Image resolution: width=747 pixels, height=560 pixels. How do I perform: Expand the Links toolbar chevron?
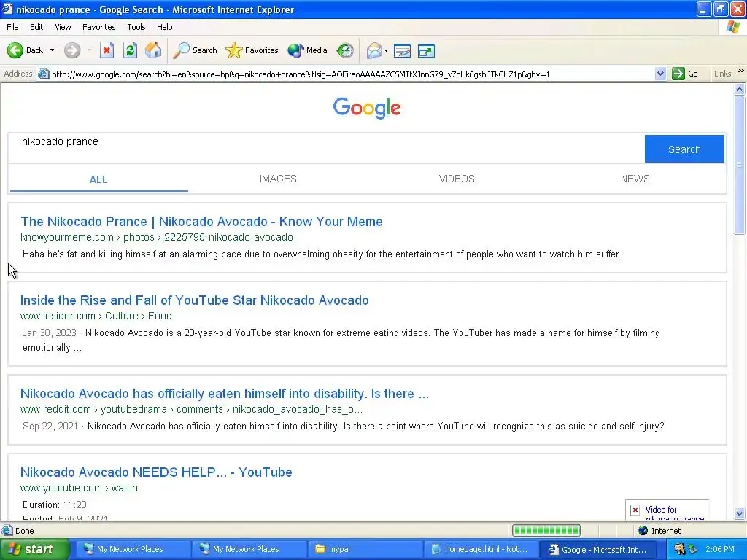click(x=741, y=71)
